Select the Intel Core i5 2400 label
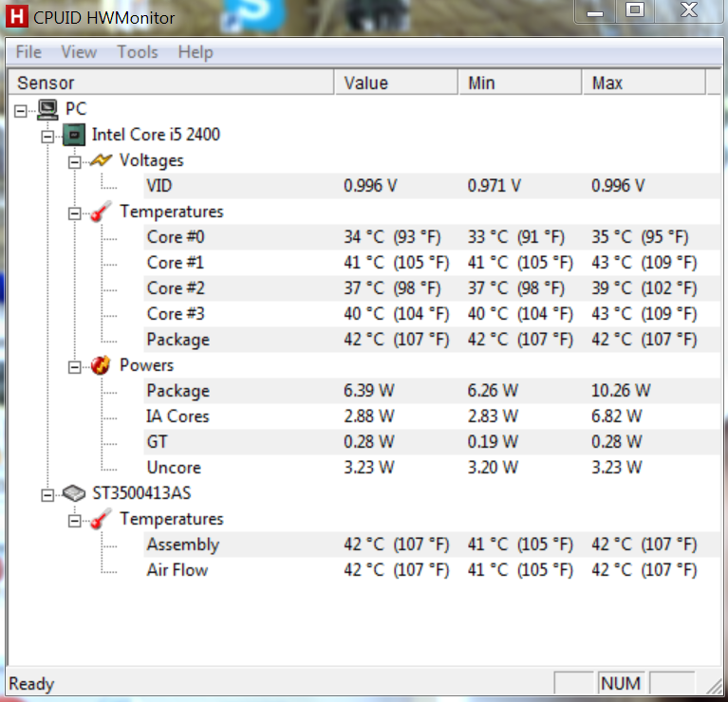Viewport: 728px width, 702px height. (156, 135)
